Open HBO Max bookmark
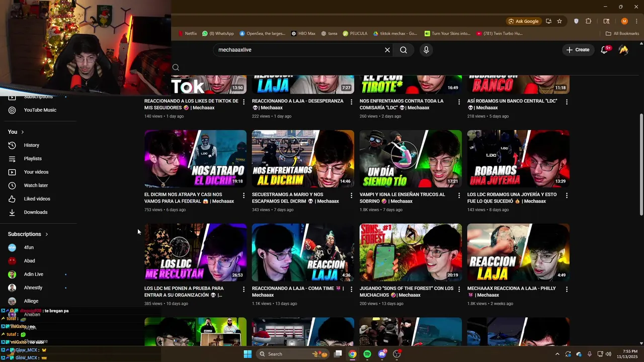Viewport: 644px width, 362px height. pyautogui.click(x=303, y=34)
